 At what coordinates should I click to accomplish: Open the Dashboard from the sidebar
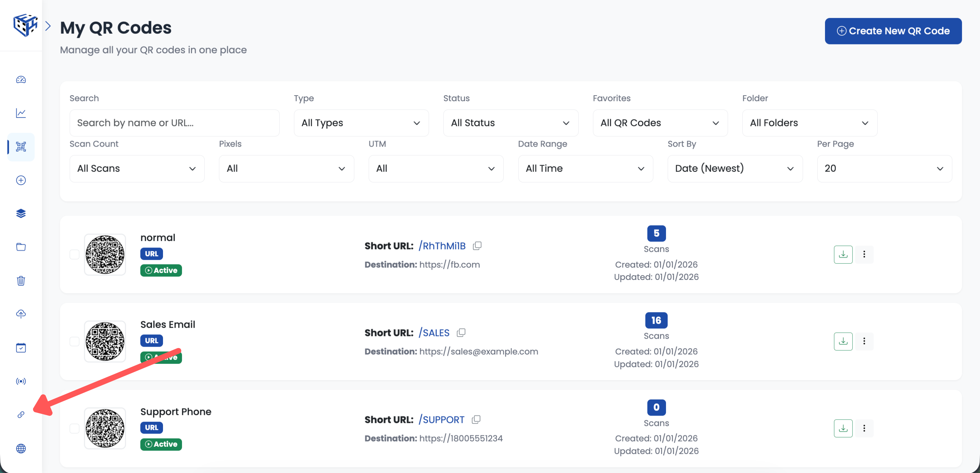21,80
